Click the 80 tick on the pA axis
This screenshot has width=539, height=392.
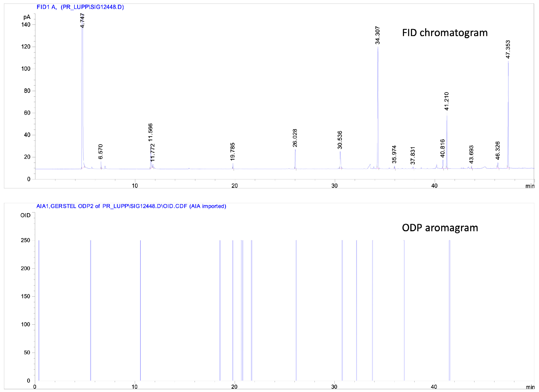click(27, 91)
